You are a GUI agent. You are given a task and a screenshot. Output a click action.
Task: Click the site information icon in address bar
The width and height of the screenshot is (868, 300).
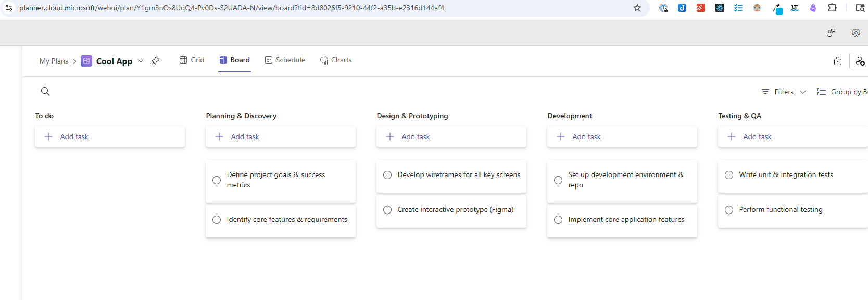(9, 8)
